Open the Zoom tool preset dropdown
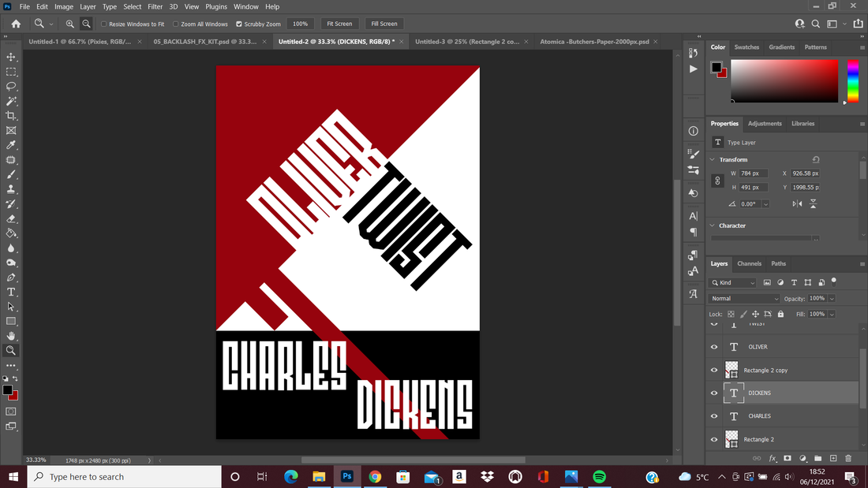The image size is (868, 488). click(x=51, y=24)
